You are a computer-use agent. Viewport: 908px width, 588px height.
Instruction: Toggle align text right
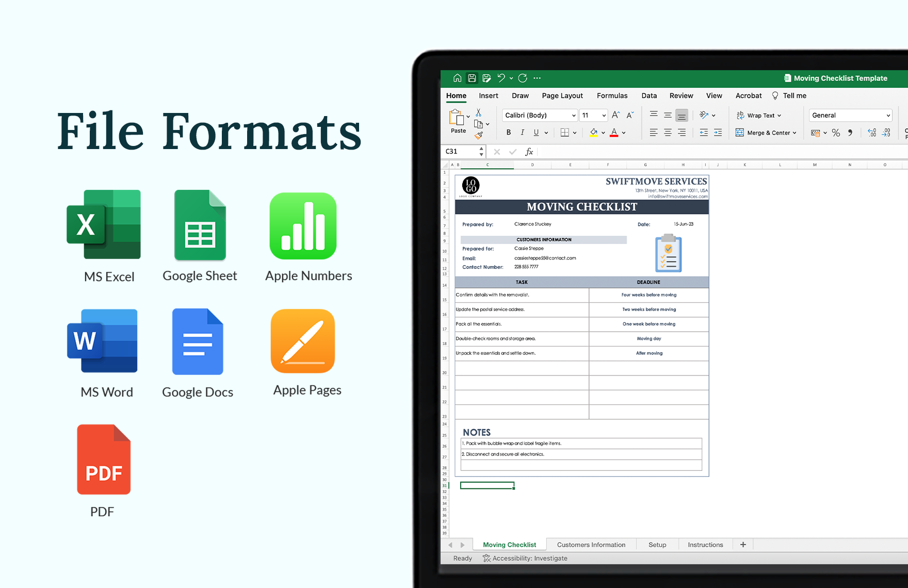[682, 133]
